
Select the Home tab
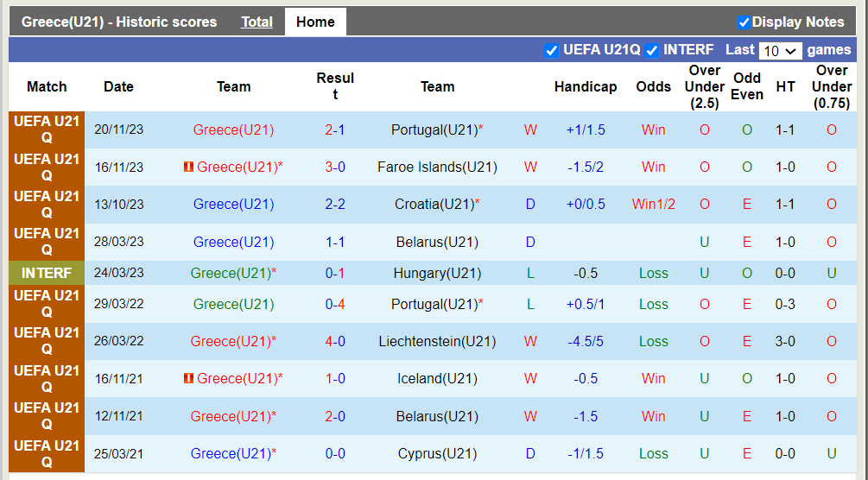point(315,22)
